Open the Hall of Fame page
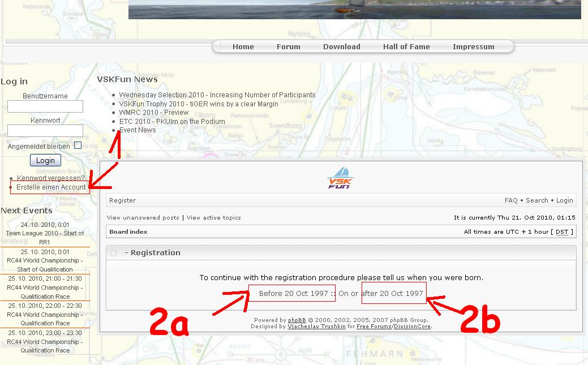588x365 pixels. [406, 47]
